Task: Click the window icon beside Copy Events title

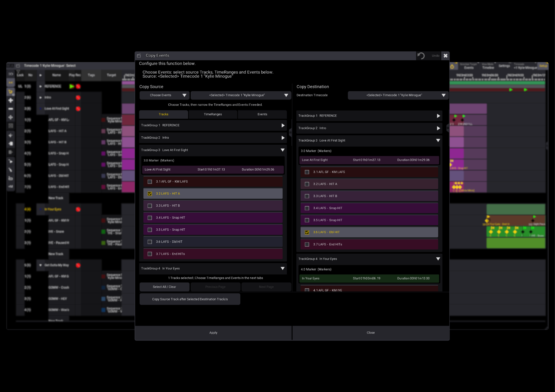Action: pos(139,56)
